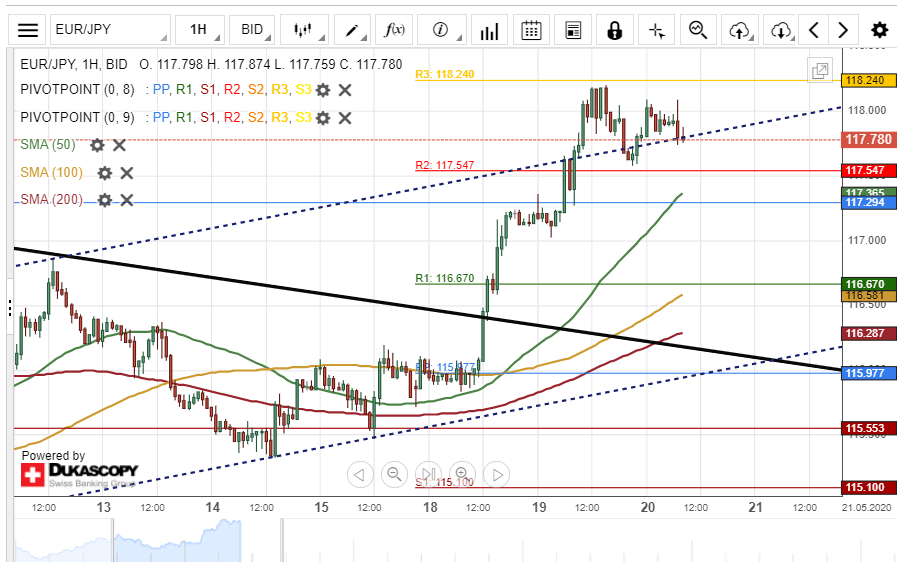Open settings gear for SMA (50)
This screenshot has height=564, width=903.
pyautogui.click(x=97, y=145)
